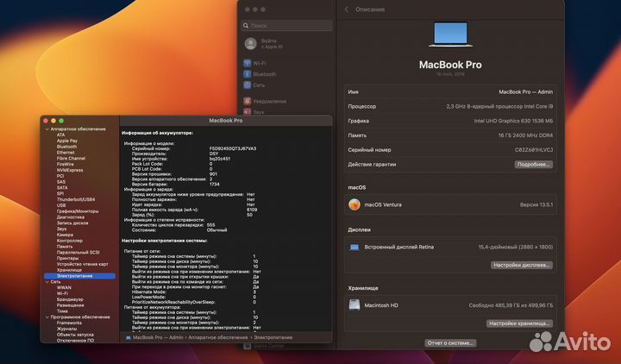Select Frameworks under Программное обеспечение

coord(69,323)
